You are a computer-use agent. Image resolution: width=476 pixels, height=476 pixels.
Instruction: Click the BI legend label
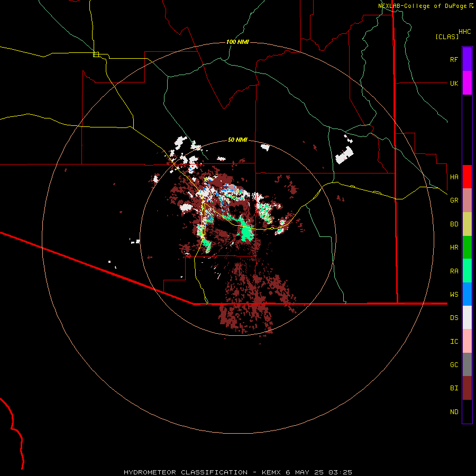click(454, 388)
